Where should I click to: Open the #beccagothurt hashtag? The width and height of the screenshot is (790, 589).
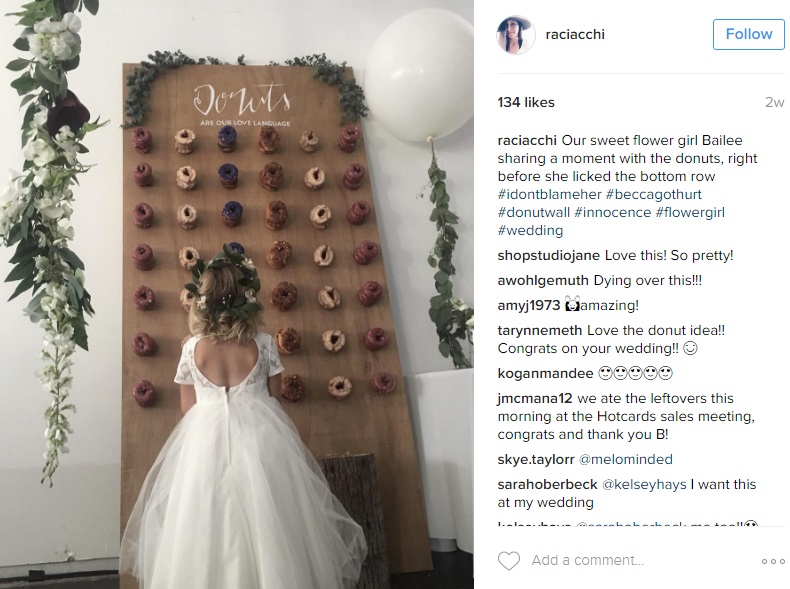[653, 194]
